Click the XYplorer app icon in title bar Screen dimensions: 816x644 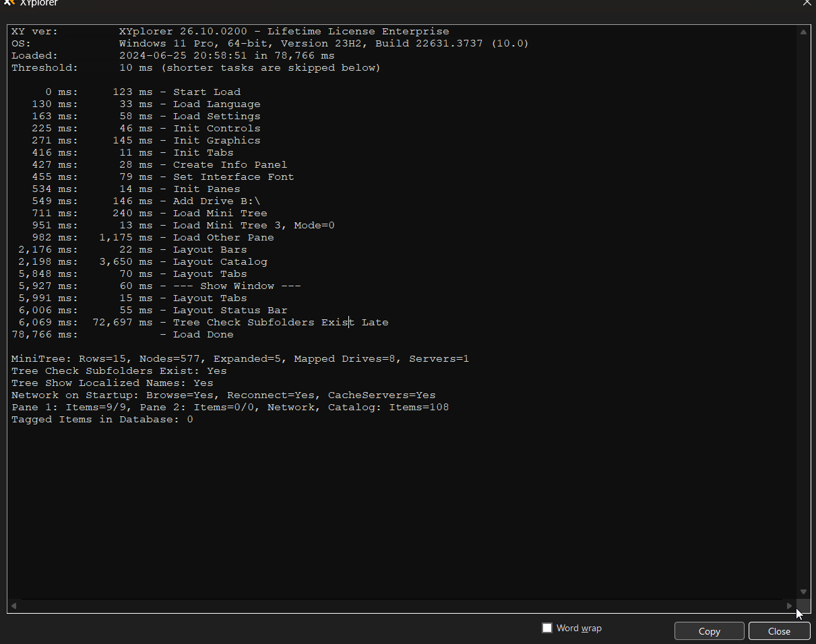[x=9, y=3]
